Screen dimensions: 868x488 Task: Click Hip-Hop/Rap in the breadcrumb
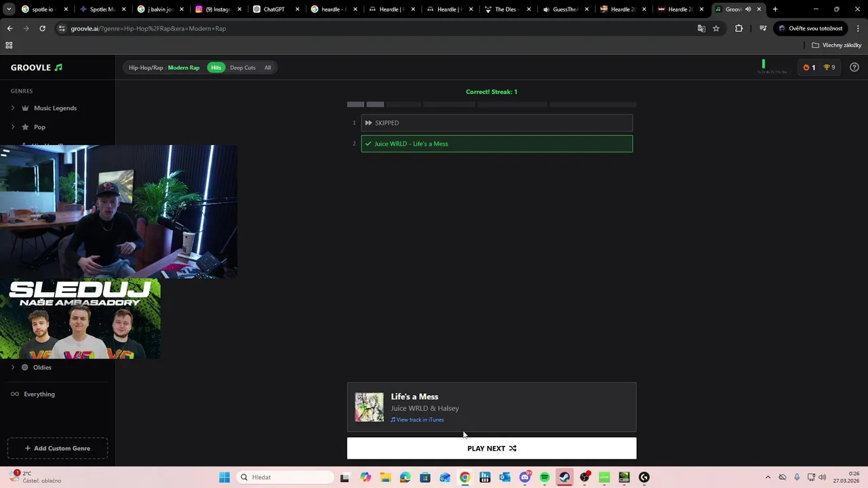point(146,68)
